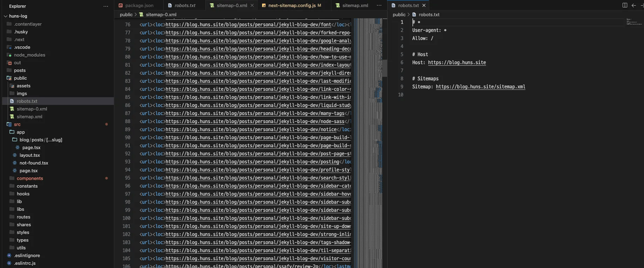Click the out folder icon

coord(9,63)
